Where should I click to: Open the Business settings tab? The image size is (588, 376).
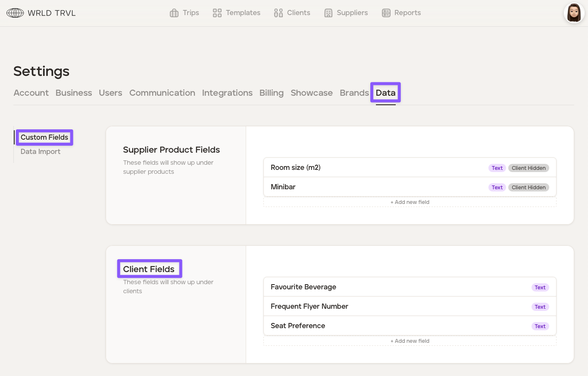[74, 93]
